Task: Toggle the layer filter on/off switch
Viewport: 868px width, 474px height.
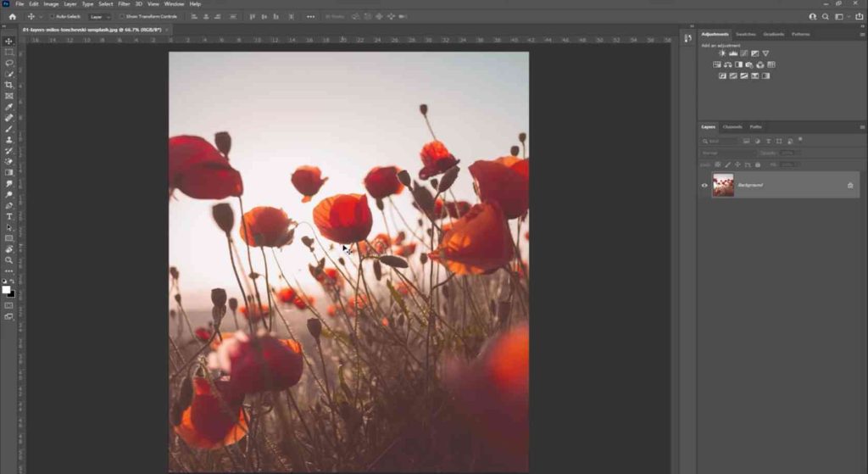Action: point(800,140)
